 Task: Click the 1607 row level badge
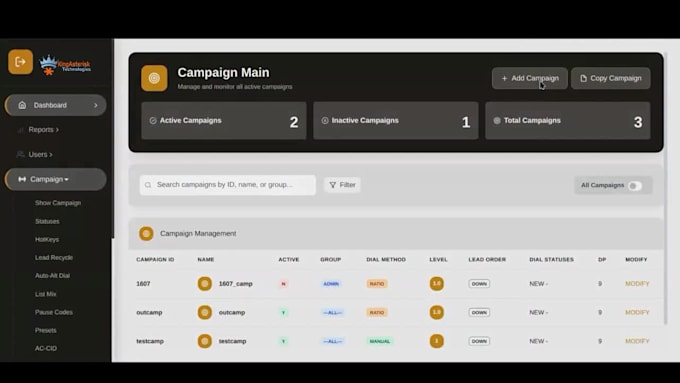click(x=437, y=284)
